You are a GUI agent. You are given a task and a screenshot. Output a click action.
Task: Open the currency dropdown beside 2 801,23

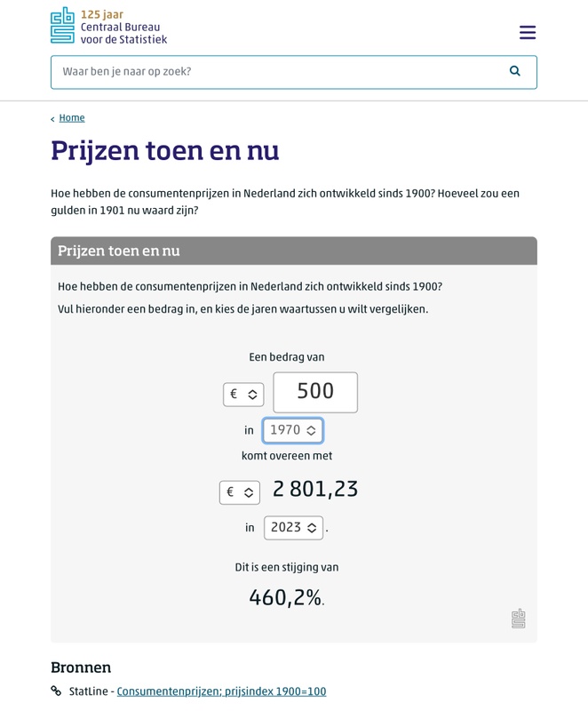[x=240, y=491]
